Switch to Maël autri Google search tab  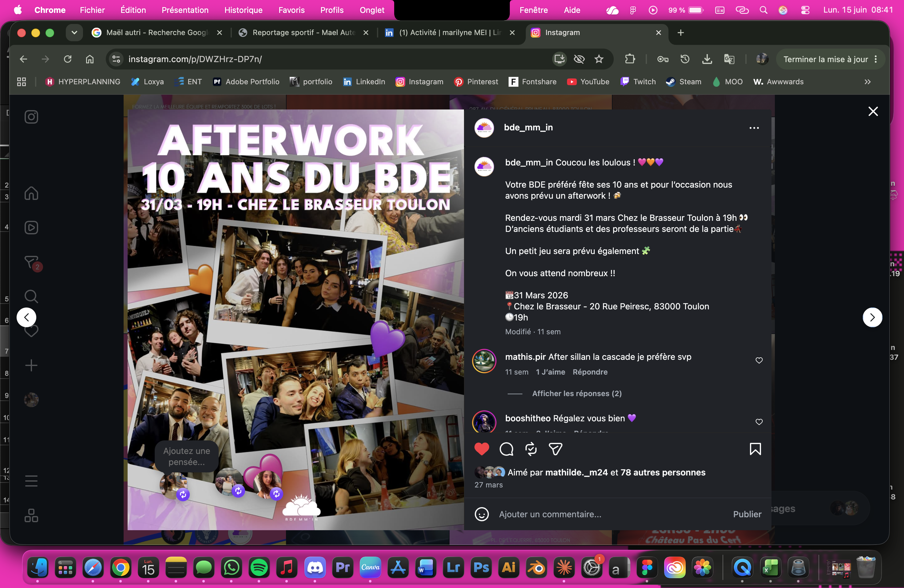[157, 33]
